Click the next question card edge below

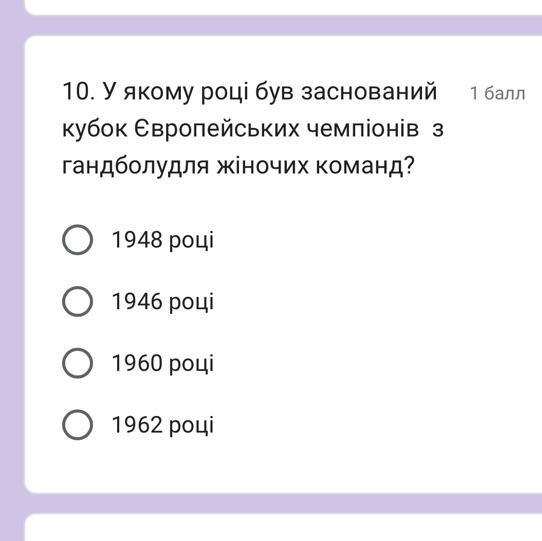[x=283, y=527]
